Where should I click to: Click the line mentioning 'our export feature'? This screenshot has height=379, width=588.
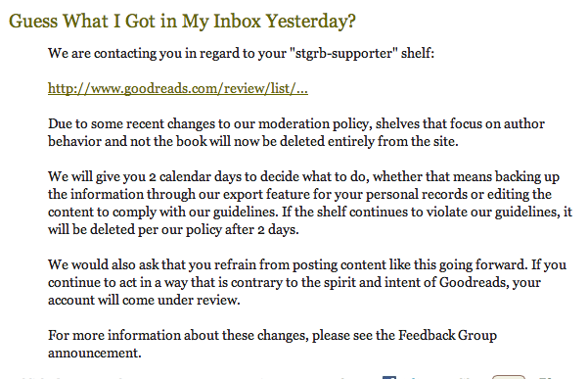click(299, 194)
